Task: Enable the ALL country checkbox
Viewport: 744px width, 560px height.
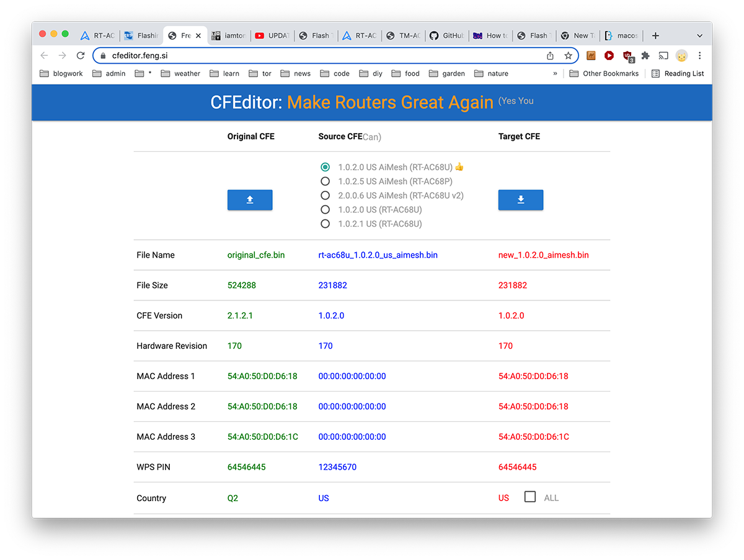Action: 530,497
